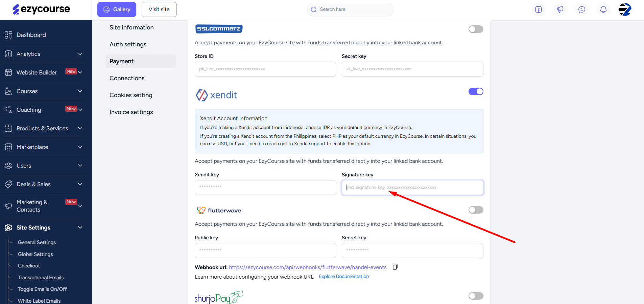Click the profile avatar logo
This screenshot has height=304, width=644.
click(x=625, y=9)
